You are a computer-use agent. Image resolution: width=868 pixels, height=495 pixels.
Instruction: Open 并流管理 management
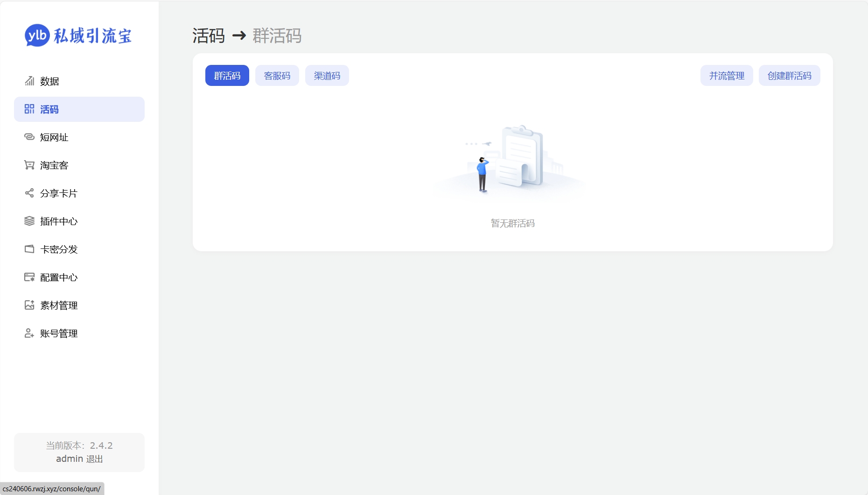click(x=727, y=76)
